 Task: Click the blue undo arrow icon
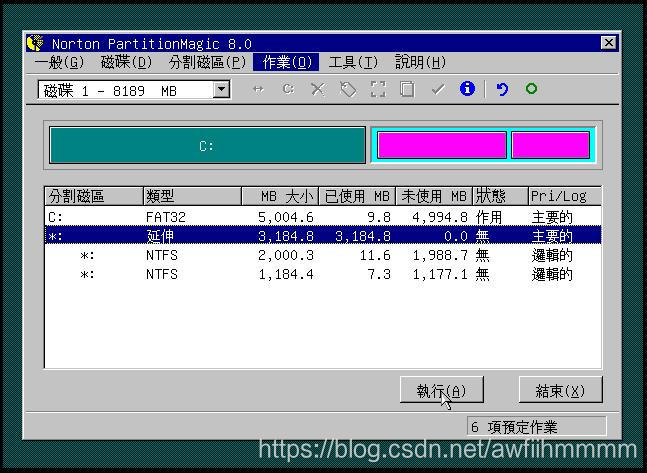click(x=502, y=89)
